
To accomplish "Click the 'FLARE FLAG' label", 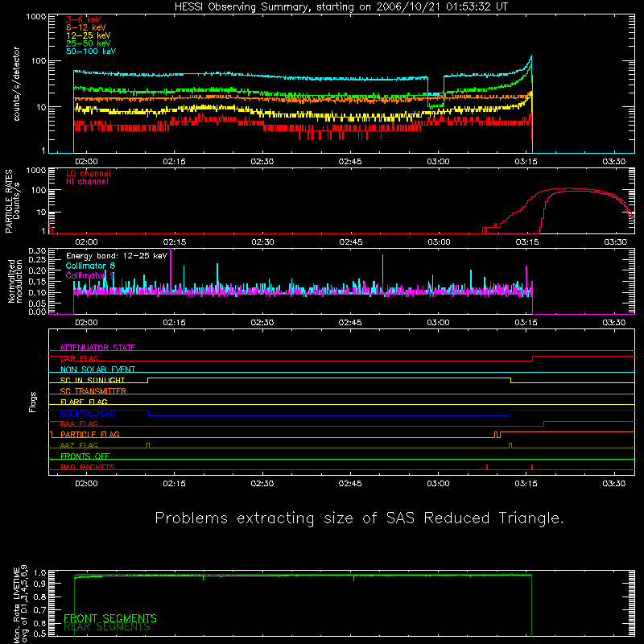I will pyautogui.click(x=84, y=402).
